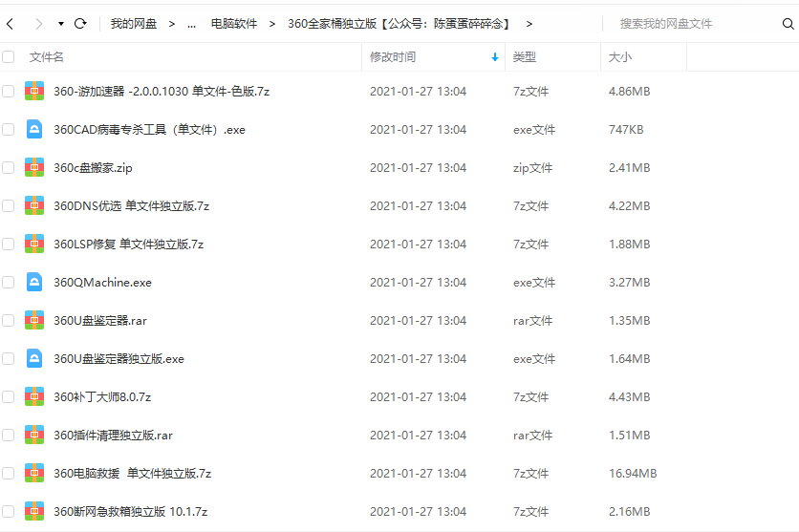Click the 3.27MB size value
This screenshot has height=532, width=799.
tap(629, 282)
